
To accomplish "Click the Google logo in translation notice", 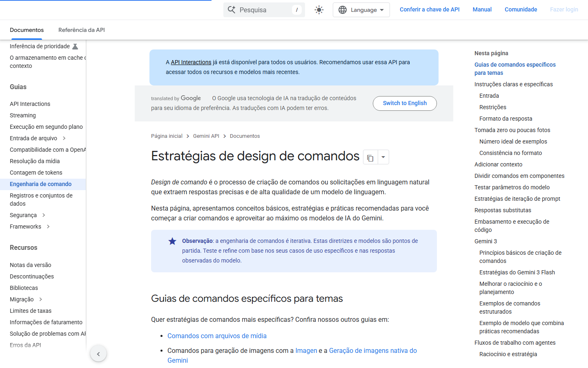I will 191,98.
